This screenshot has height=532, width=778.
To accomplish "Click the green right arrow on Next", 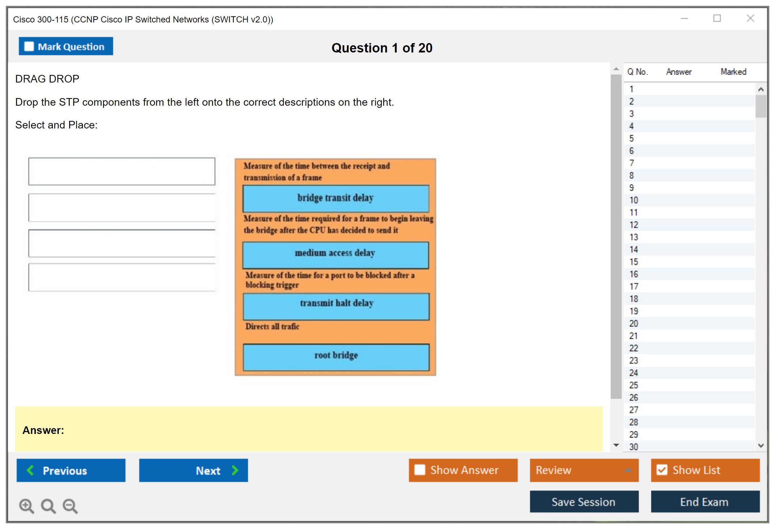I will coord(235,470).
